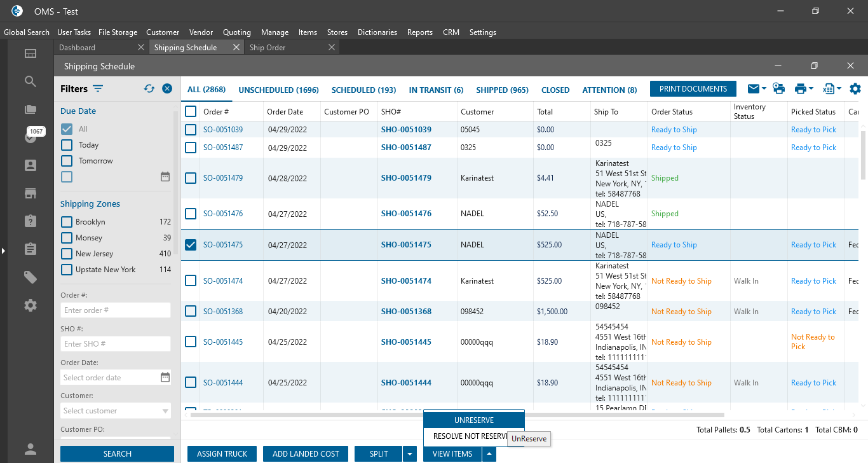
Task: Check the Brooklyn shipping zone filter
Action: point(67,222)
